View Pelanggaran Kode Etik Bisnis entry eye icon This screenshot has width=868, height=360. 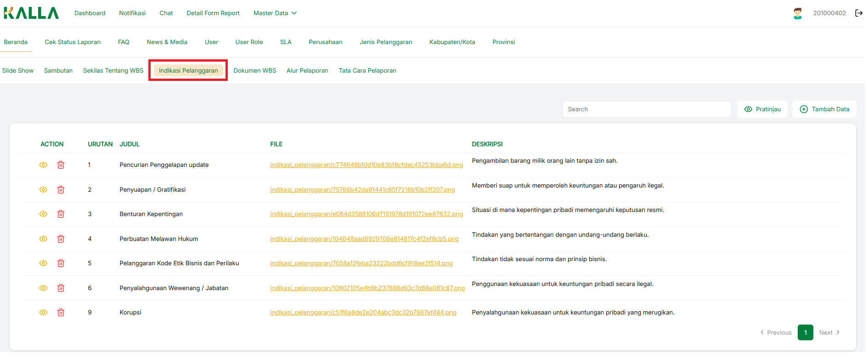point(44,263)
